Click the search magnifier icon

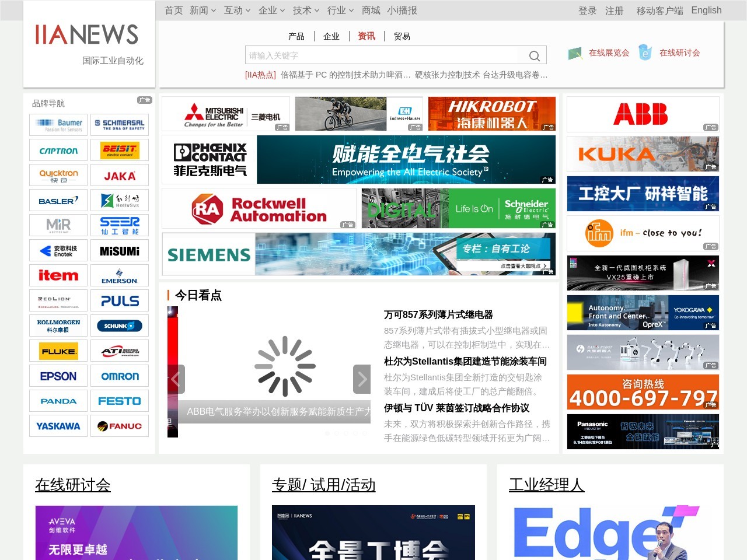click(534, 56)
